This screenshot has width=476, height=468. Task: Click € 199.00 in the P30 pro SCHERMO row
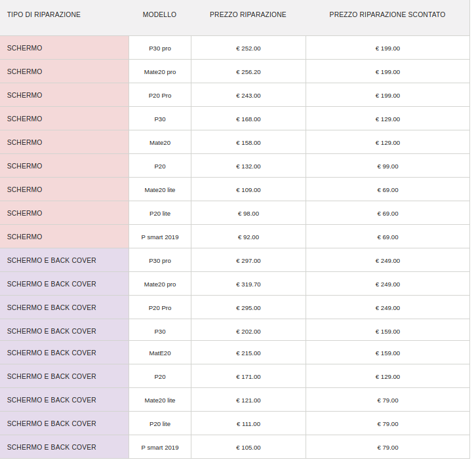point(387,49)
